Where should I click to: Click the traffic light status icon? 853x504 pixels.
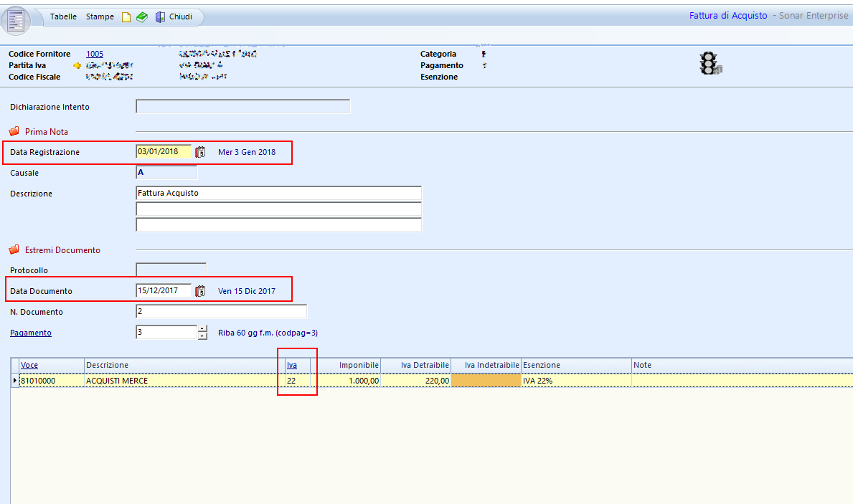coord(710,65)
